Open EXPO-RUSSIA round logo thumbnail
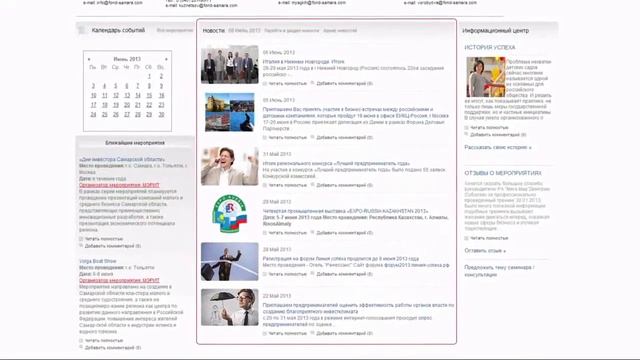Screen dimensions: 640x360 [229, 214]
